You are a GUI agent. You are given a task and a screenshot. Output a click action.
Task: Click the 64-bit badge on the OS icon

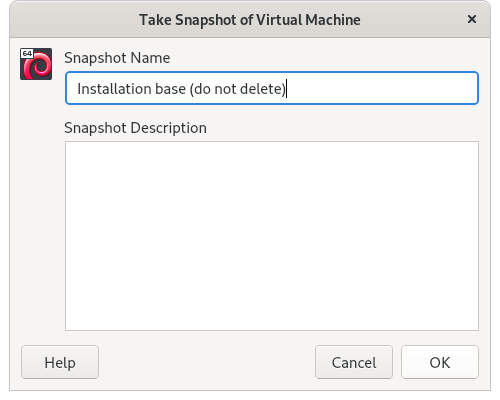[27, 53]
